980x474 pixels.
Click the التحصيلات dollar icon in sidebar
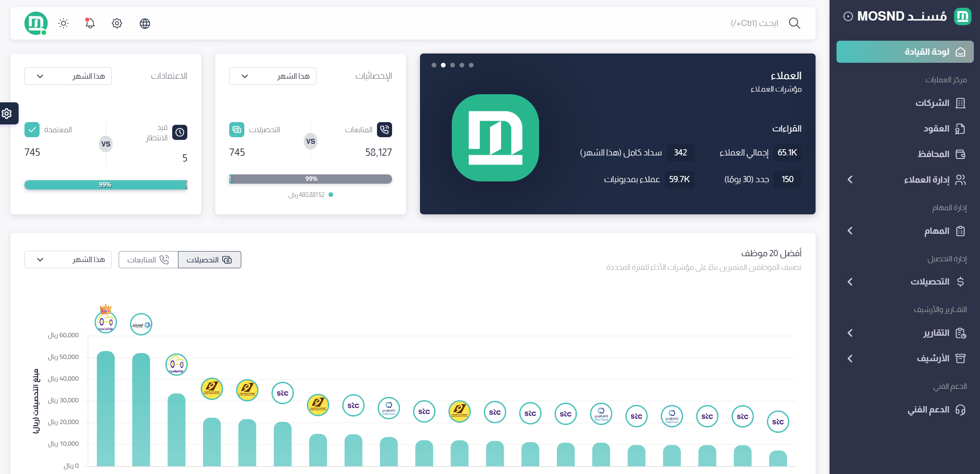point(960,282)
